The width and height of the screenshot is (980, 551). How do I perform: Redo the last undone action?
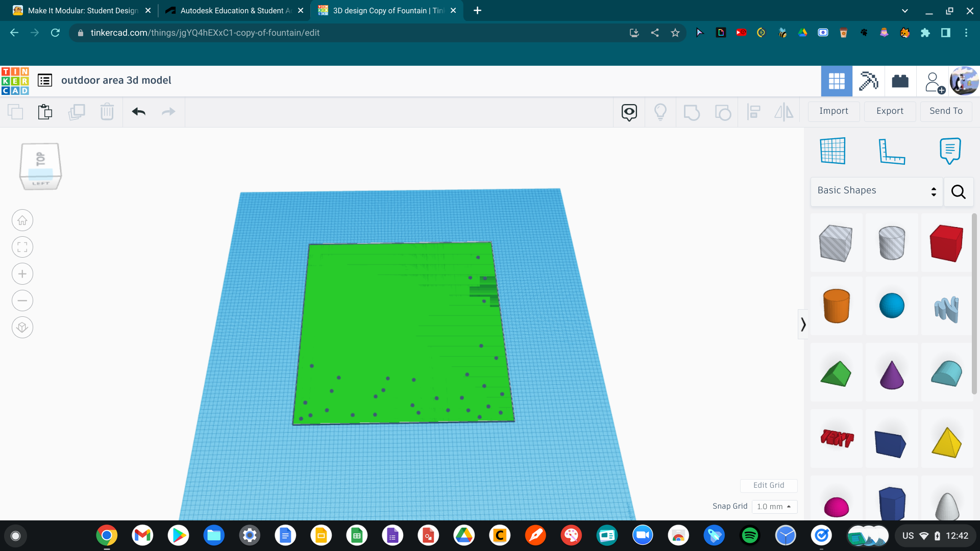pyautogui.click(x=168, y=112)
